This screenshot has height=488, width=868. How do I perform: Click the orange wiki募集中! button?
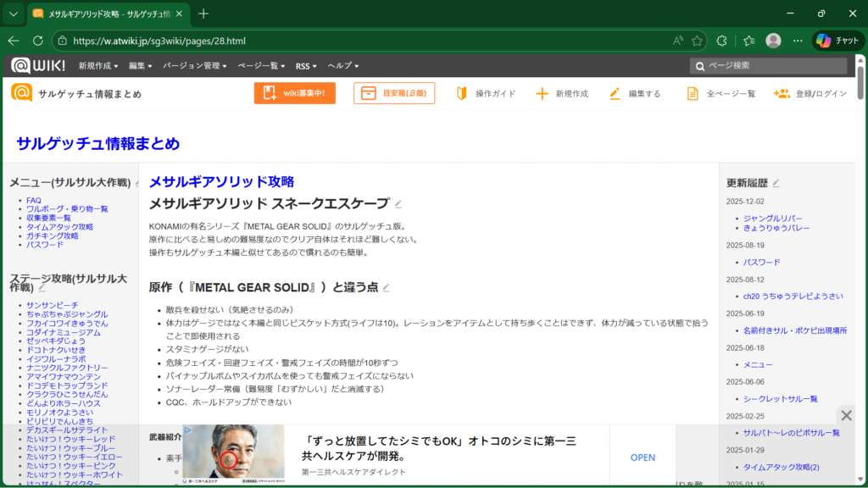pos(294,93)
